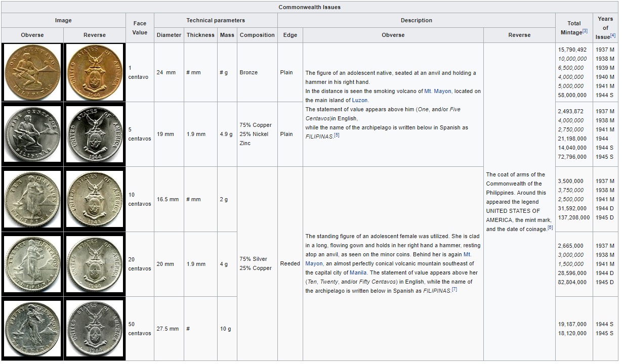Select mintage value 82,804,000
This screenshot has height=364, width=622.
572,282
